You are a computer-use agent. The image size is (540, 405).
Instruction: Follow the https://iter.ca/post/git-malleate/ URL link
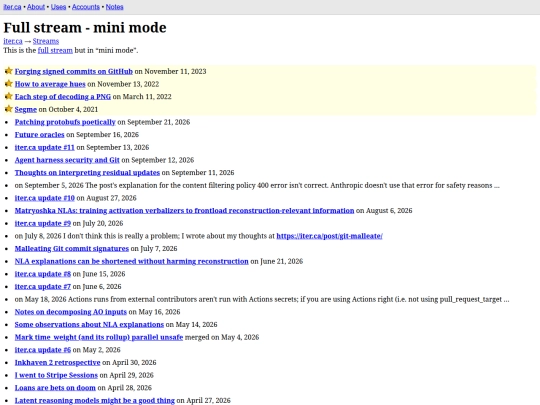coord(329,236)
